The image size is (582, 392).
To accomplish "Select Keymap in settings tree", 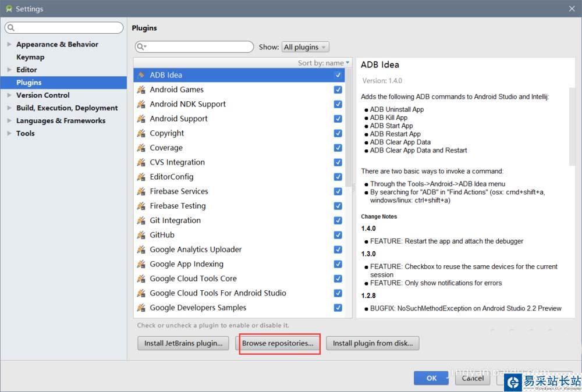I will point(30,57).
